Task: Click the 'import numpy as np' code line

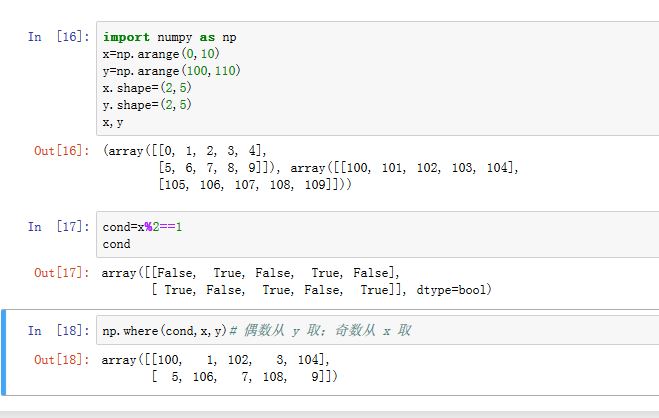Action: (169, 37)
